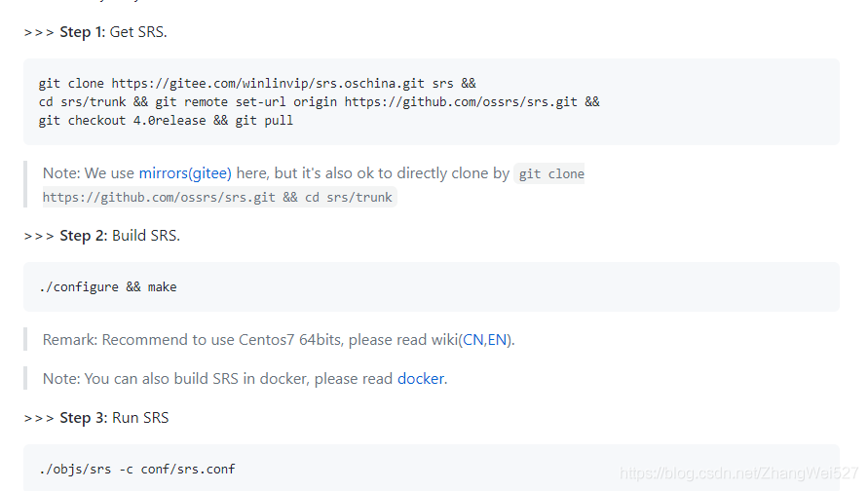The width and height of the screenshot is (868, 491).
Task: Click the blog.csdn.net watermark text
Action: tap(739, 473)
